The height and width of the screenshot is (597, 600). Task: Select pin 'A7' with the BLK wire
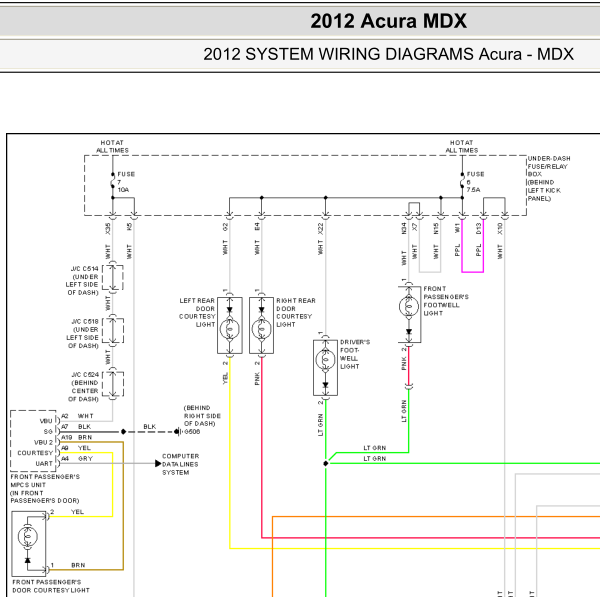pos(65,427)
